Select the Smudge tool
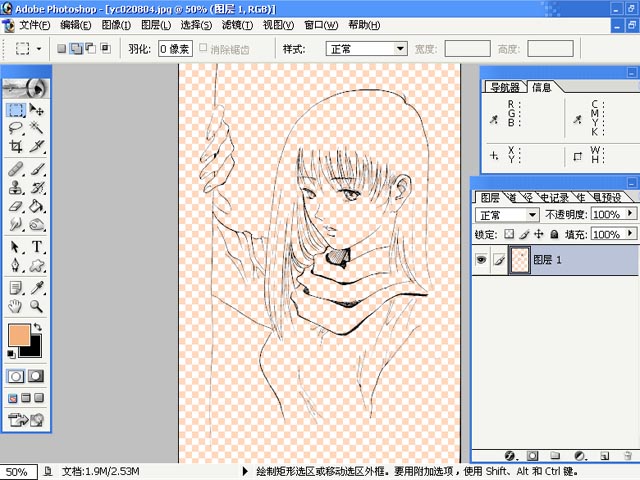 pos(16,224)
